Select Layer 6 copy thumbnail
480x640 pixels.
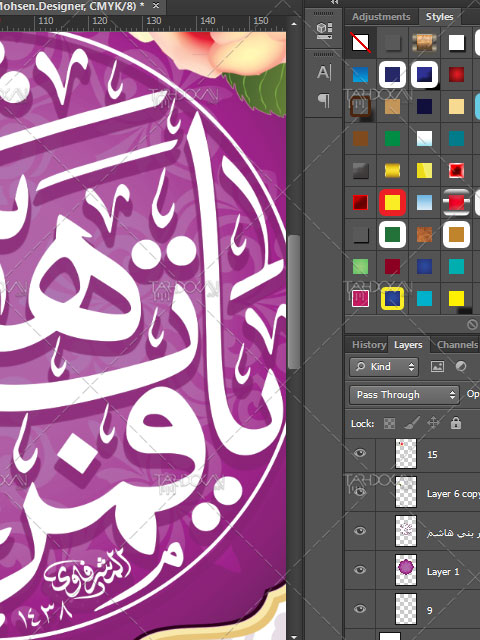click(x=406, y=492)
